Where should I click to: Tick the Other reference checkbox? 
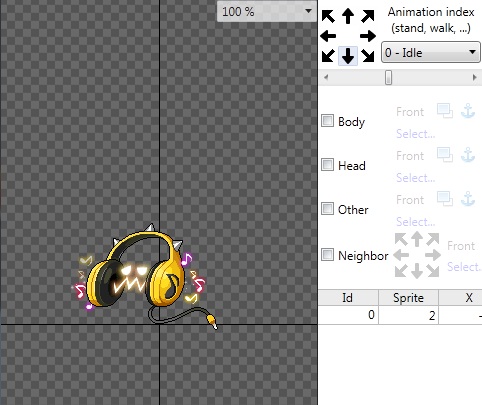pos(327,209)
